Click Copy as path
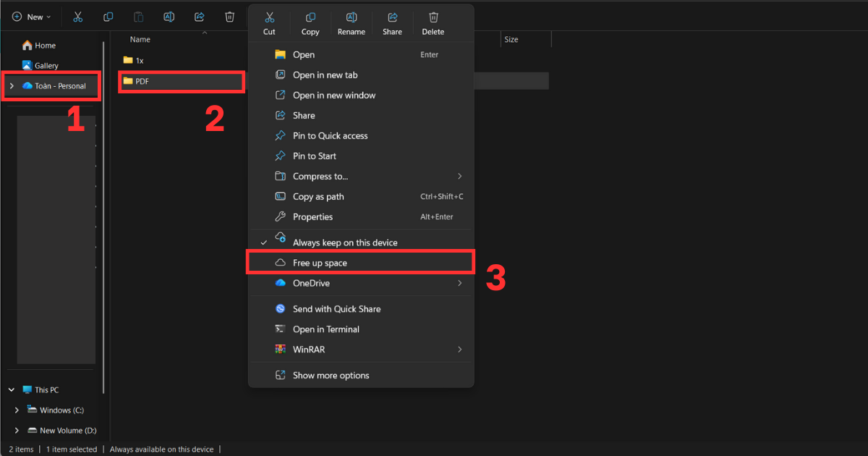The height and width of the screenshot is (456, 868). (319, 196)
